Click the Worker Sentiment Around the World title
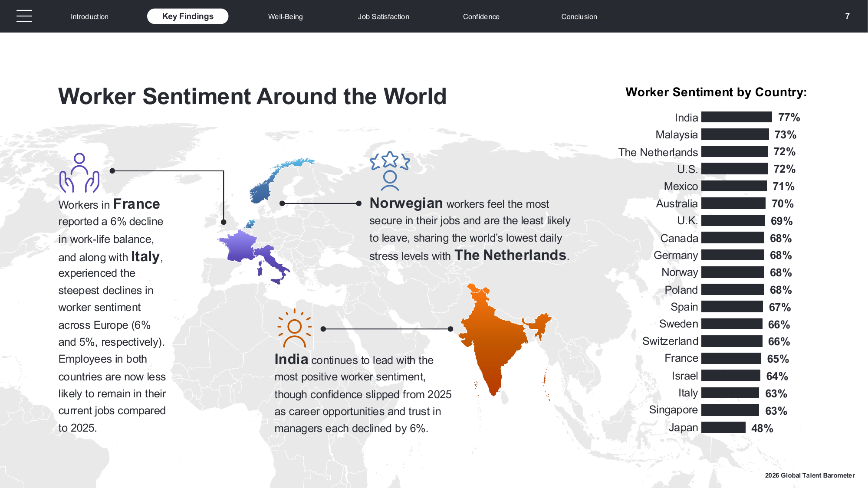 (x=252, y=96)
